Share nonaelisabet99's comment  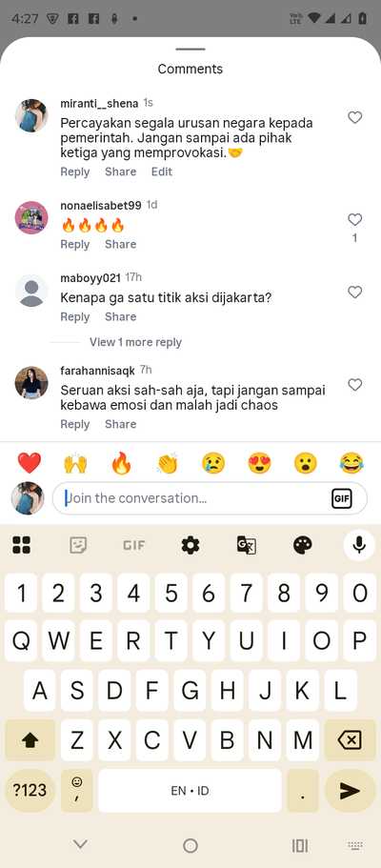point(120,244)
